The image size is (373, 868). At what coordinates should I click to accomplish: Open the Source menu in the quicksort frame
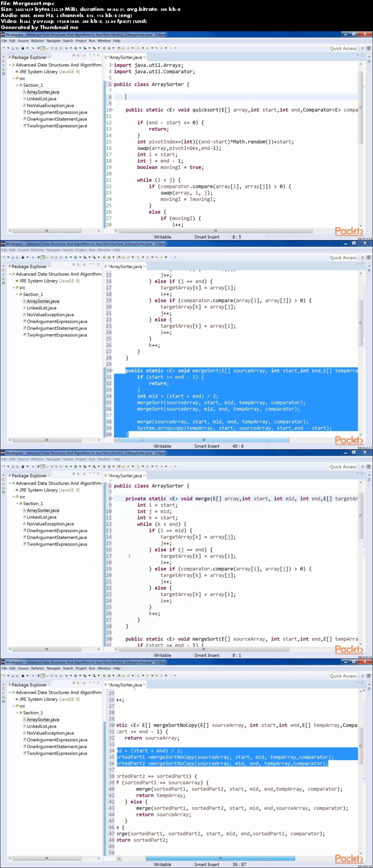23,41
